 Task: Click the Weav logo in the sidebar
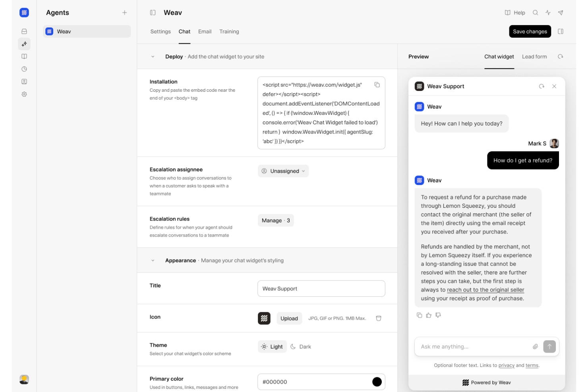24,13
